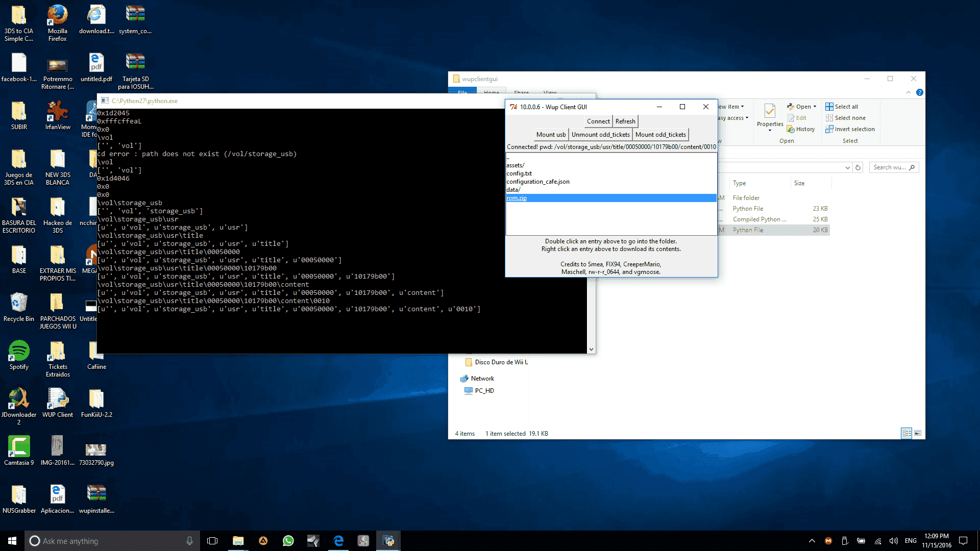Open the Windows Start menu
The height and width of the screenshot is (551, 980).
coord(12,541)
